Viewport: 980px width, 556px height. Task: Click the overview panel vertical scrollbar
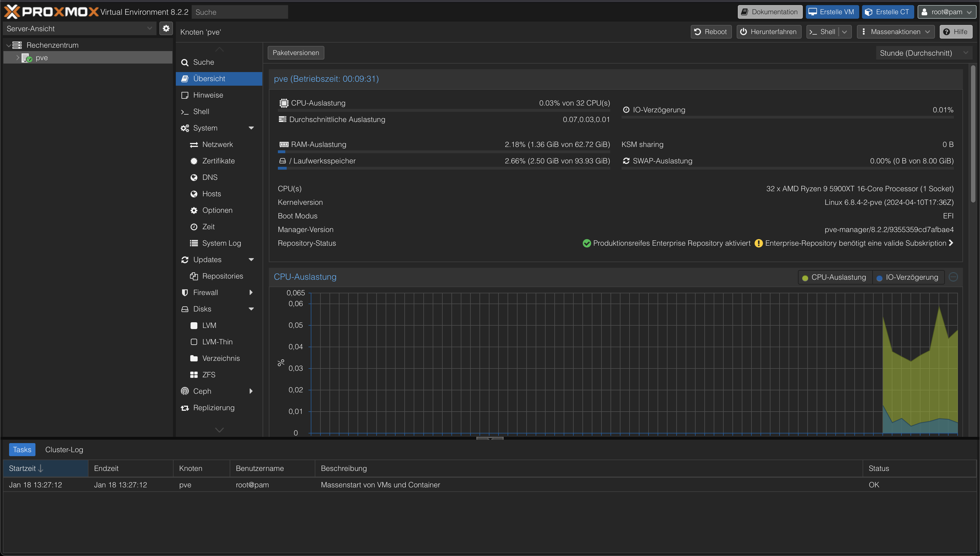coord(973,134)
